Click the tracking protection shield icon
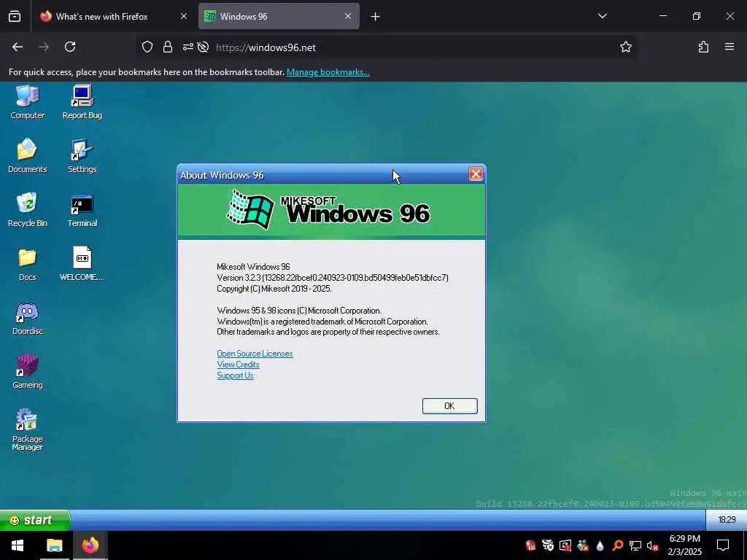 click(x=147, y=47)
